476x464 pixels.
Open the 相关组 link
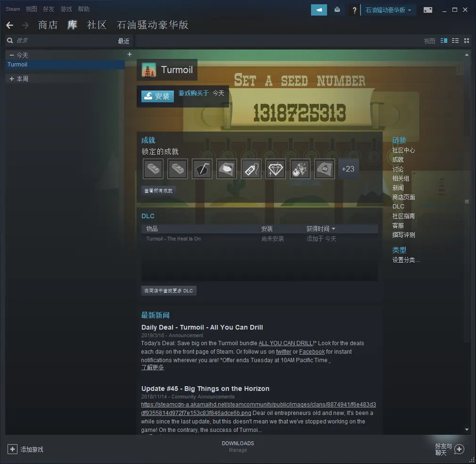(x=401, y=179)
